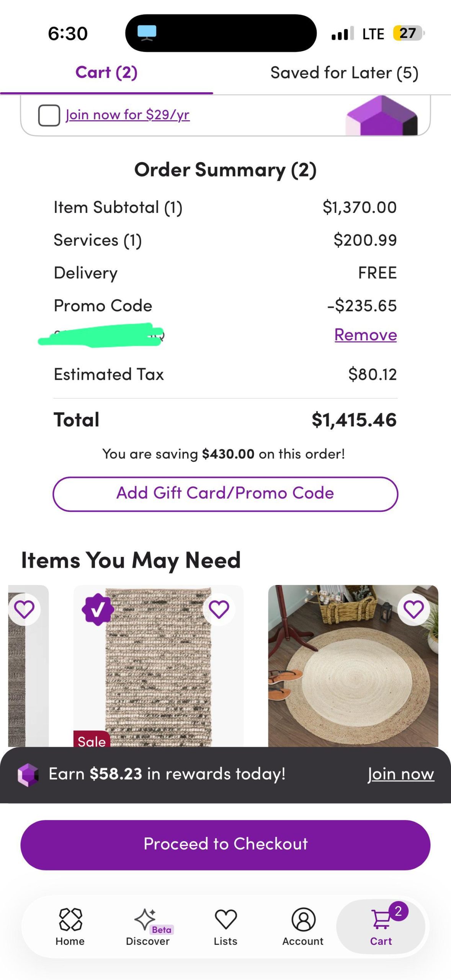Check the membership join checkbox
The height and width of the screenshot is (980, 451).
[49, 115]
